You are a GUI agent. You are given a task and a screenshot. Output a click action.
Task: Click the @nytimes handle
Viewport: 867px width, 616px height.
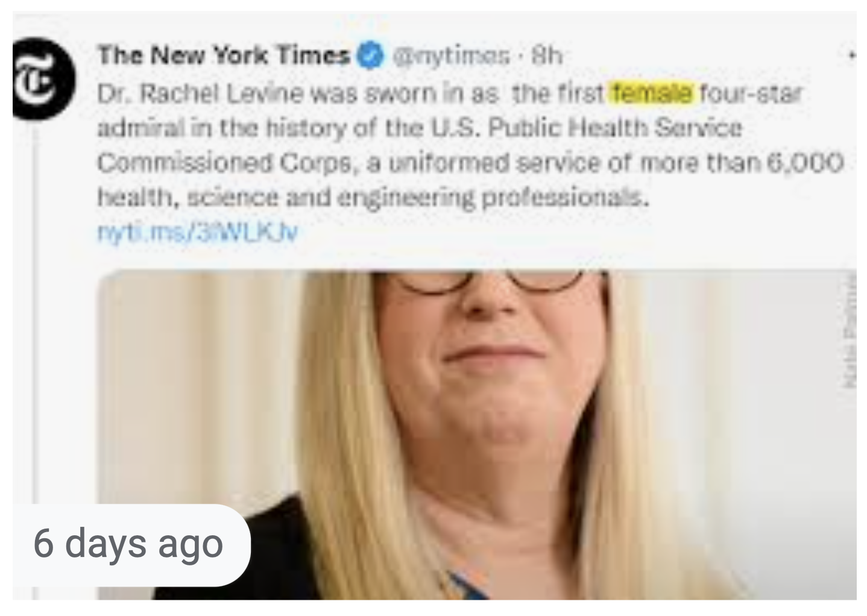(452, 57)
